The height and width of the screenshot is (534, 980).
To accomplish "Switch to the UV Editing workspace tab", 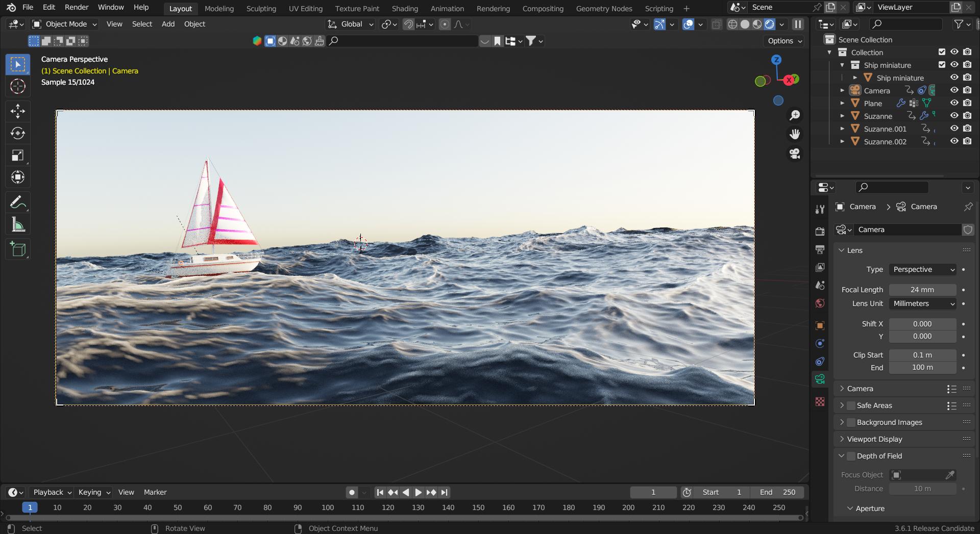I will pyautogui.click(x=306, y=8).
